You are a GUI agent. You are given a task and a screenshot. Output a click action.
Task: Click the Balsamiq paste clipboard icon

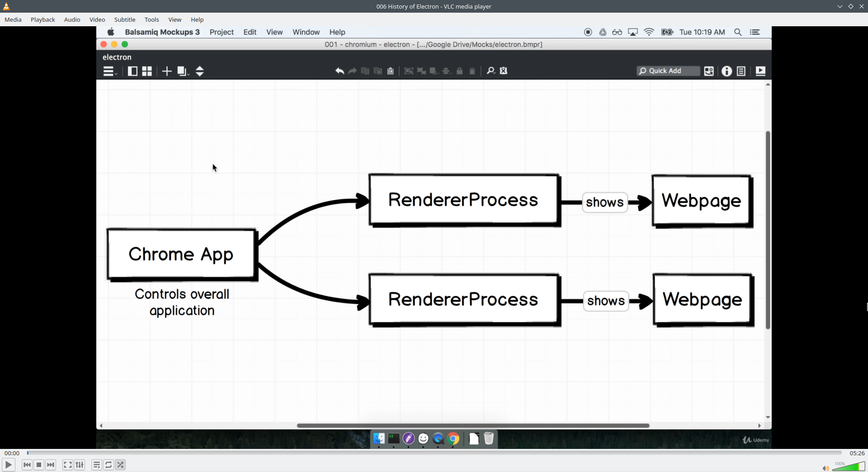coord(391,71)
